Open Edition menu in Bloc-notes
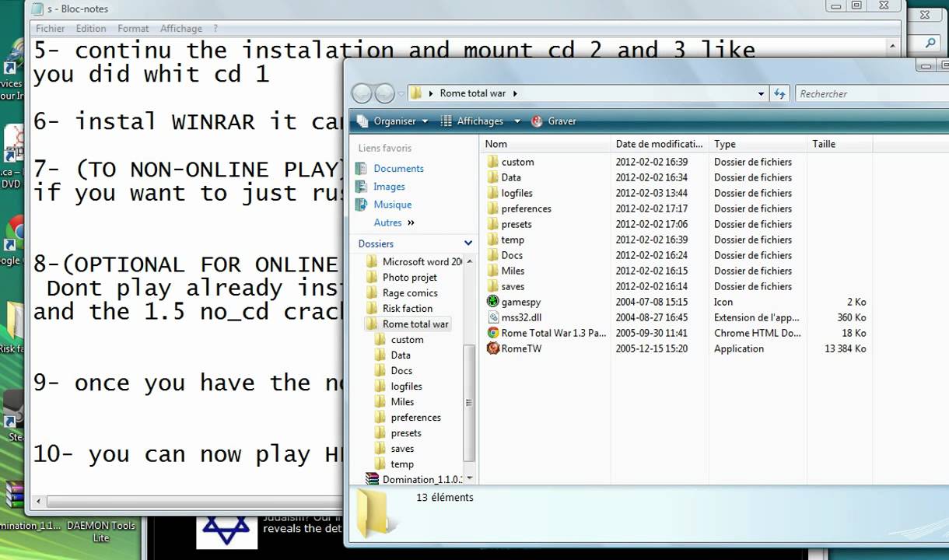Viewport: 949px width, 560px height. click(x=91, y=28)
